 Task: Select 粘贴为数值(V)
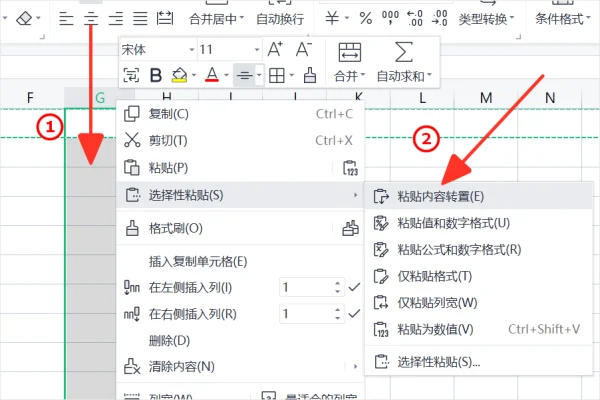coord(478,330)
